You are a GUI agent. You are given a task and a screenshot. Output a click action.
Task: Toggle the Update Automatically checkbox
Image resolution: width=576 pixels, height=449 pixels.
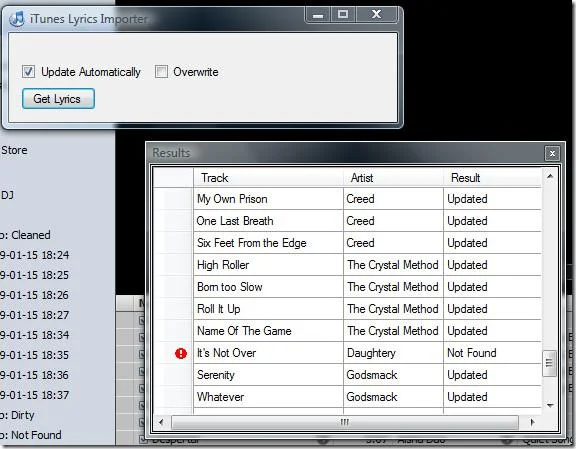pos(28,72)
